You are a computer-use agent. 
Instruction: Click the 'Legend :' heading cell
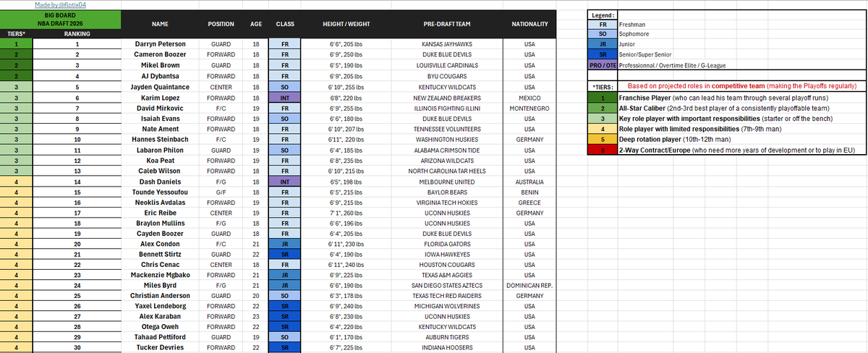[x=601, y=14]
